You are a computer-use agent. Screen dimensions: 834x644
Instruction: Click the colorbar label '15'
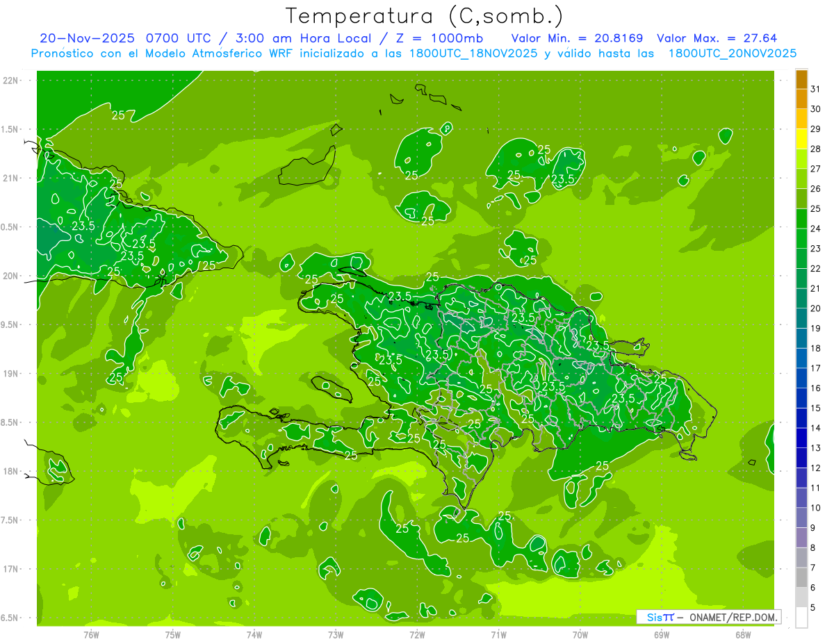click(815, 408)
